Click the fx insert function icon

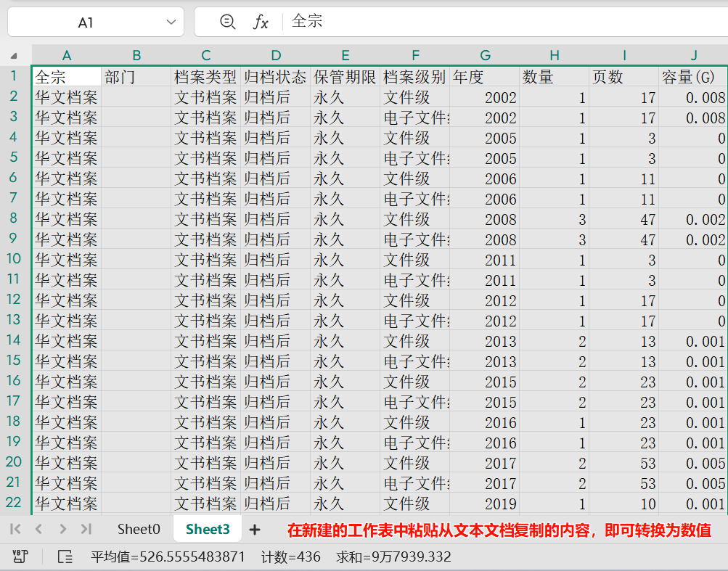pos(261,22)
